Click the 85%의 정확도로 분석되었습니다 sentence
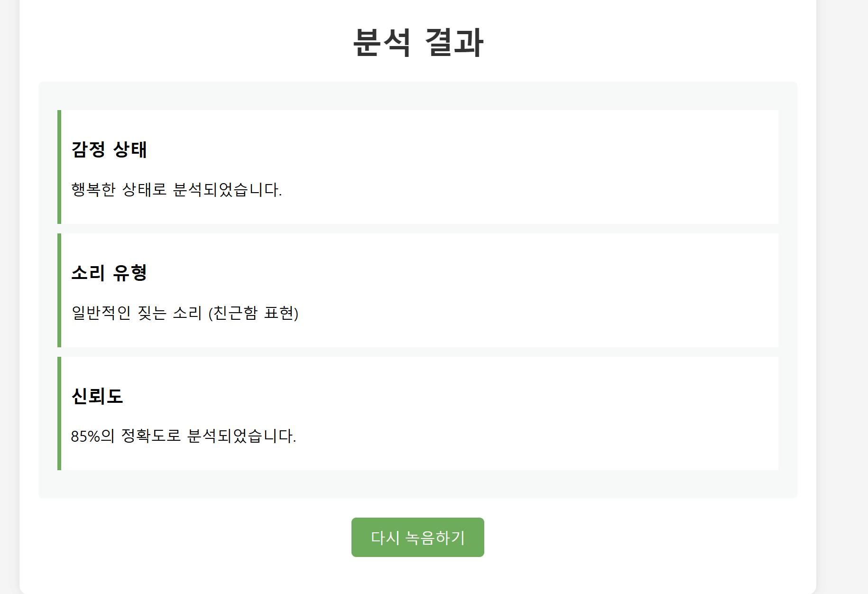The width and height of the screenshot is (868, 594). pyautogui.click(x=183, y=436)
